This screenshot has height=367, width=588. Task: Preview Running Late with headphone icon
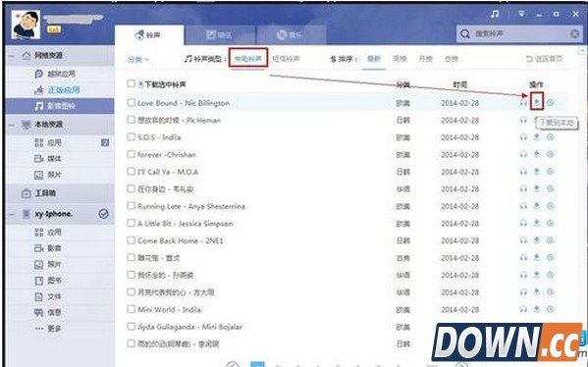(x=523, y=206)
